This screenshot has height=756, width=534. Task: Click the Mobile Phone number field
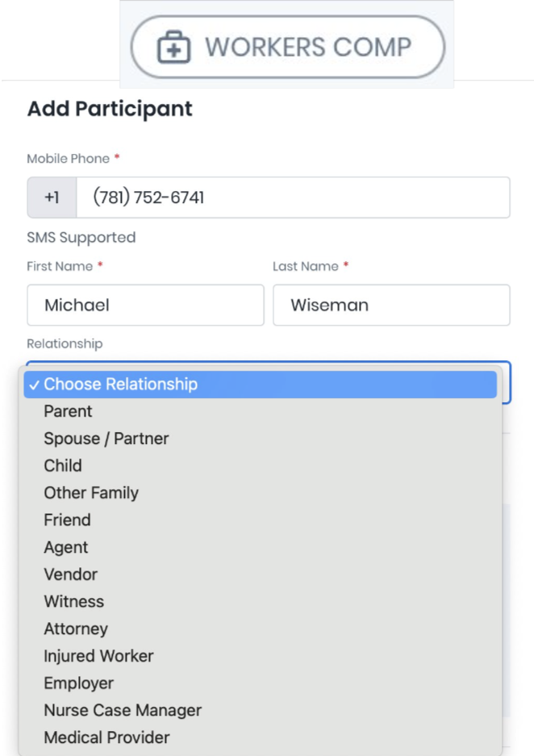[x=293, y=197]
